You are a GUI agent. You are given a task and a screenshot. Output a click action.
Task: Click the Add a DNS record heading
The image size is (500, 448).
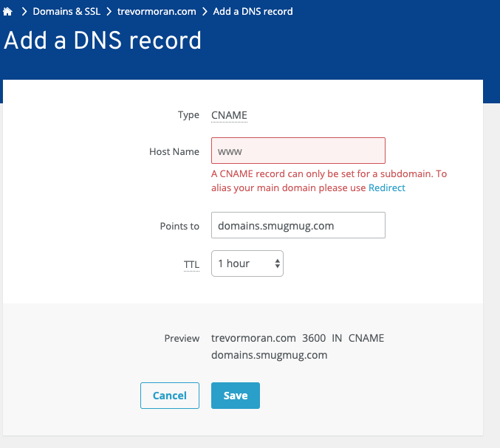[103, 41]
